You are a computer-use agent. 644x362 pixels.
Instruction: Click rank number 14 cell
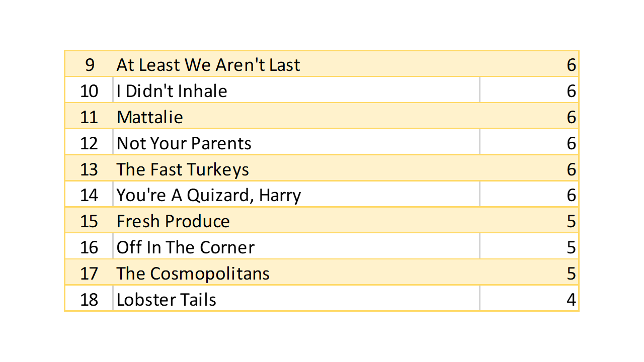coord(89,195)
